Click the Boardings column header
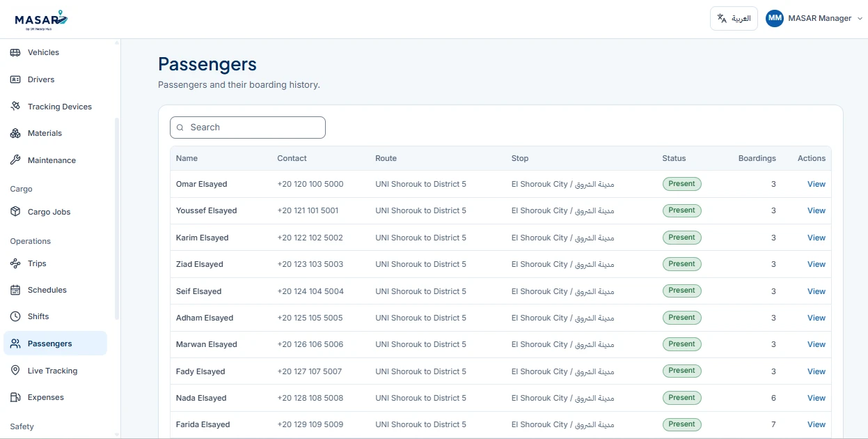Viewport: 868px width, 439px height. [757, 158]
